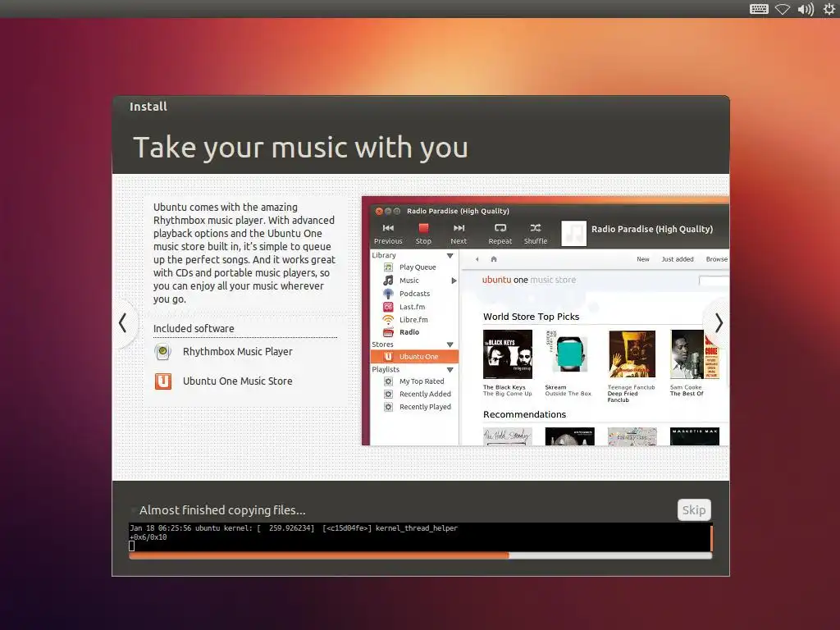Click the Outside The Box album title
The image size is (840, 630).
[x=568, y=394]
